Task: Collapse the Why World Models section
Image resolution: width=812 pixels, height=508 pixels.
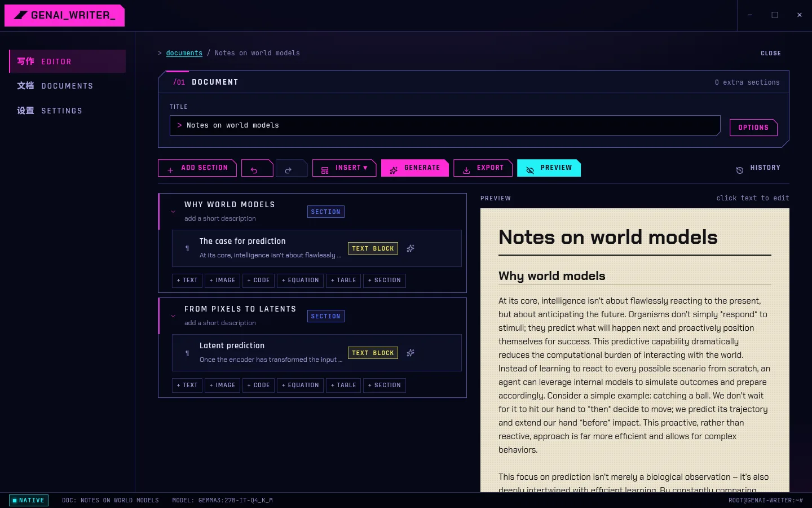Action: point(173,212)
